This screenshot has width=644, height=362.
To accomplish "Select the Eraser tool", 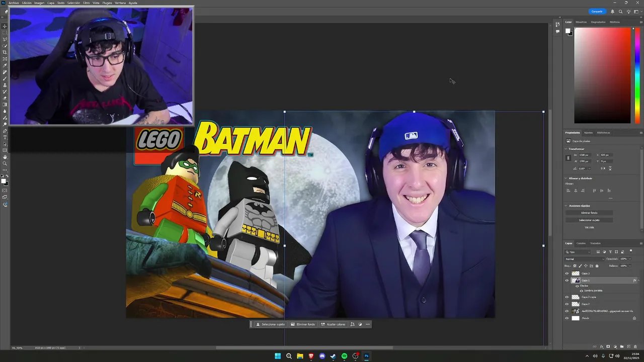I will click(5, 99).
